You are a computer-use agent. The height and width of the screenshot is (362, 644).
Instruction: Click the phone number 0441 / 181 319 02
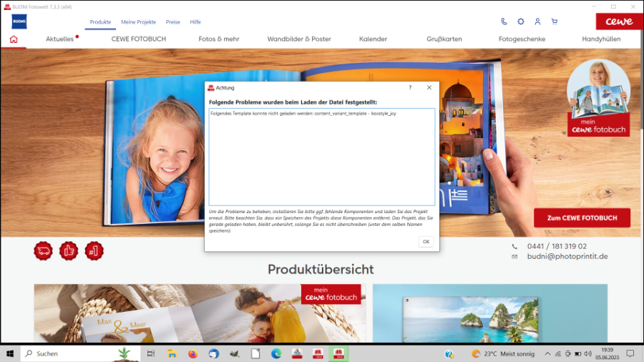[x=557, y=246]
